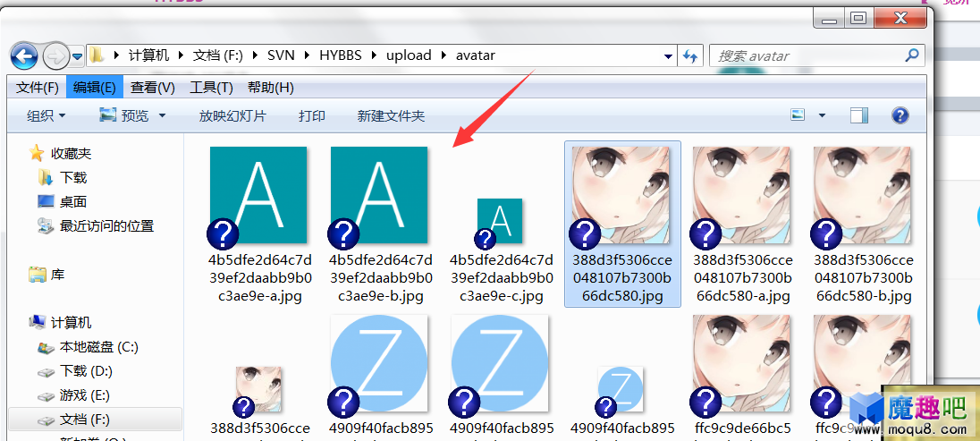Screen dimensions: 980x441
Task: Open 下载 (D:) drive
Action: point(86,371)
